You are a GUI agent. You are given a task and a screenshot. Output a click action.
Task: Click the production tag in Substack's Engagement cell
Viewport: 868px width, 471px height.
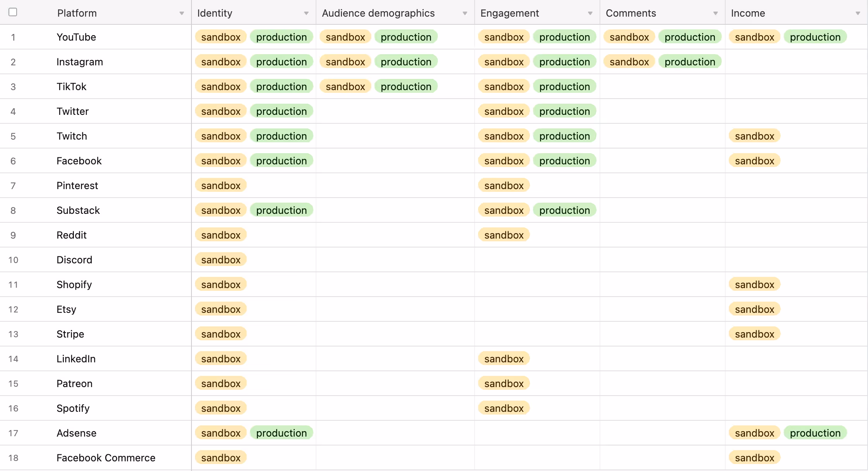pos(565,210)
